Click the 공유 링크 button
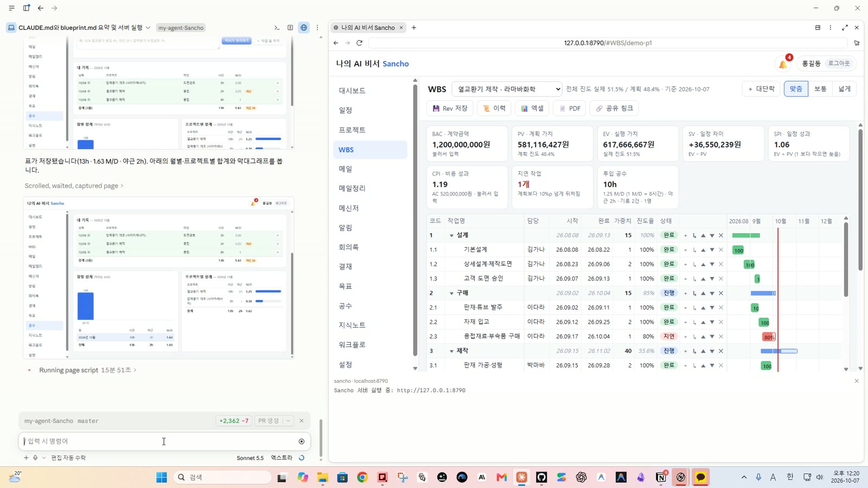 tap(614, 108)
